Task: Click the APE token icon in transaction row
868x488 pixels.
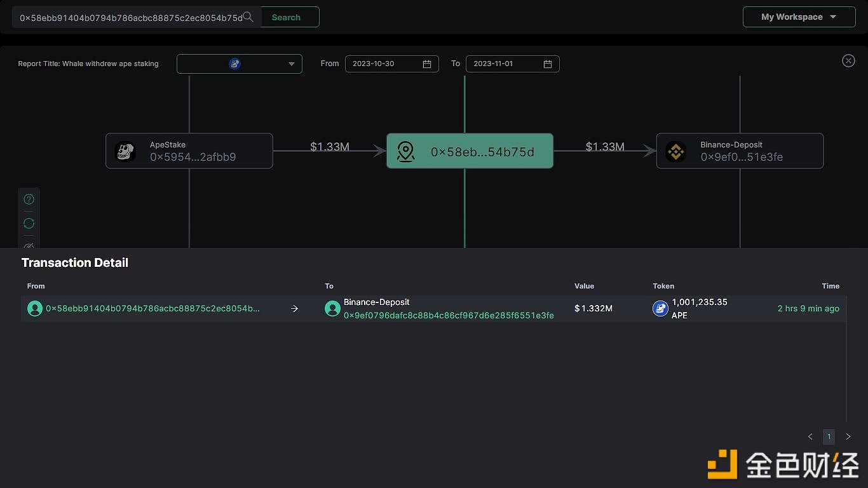Action: (661, 309)
